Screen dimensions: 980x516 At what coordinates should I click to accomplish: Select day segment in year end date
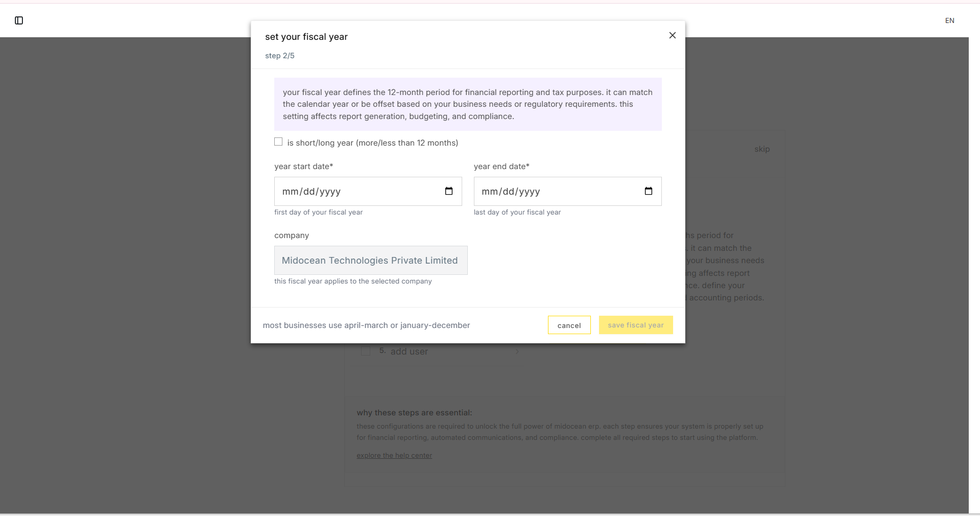coord(509,192)
